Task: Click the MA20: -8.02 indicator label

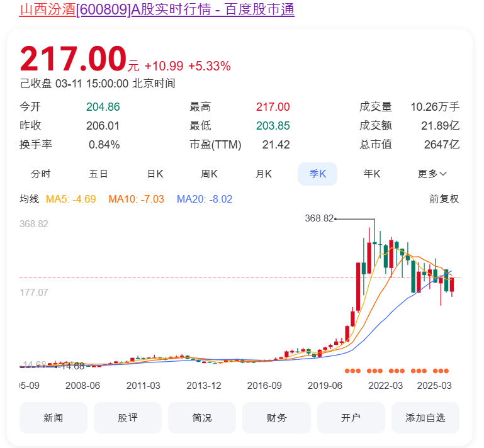Action: click(x=205, y=199)
